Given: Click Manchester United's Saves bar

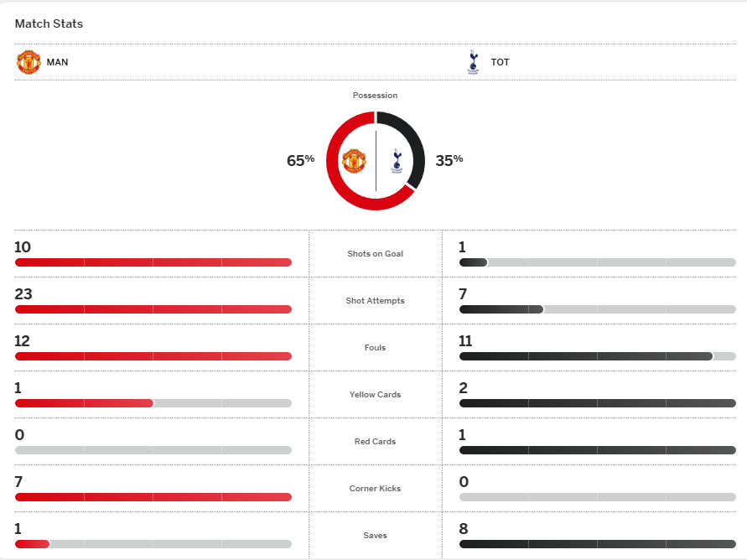Looking at the screenshot, I should point(32,544).
